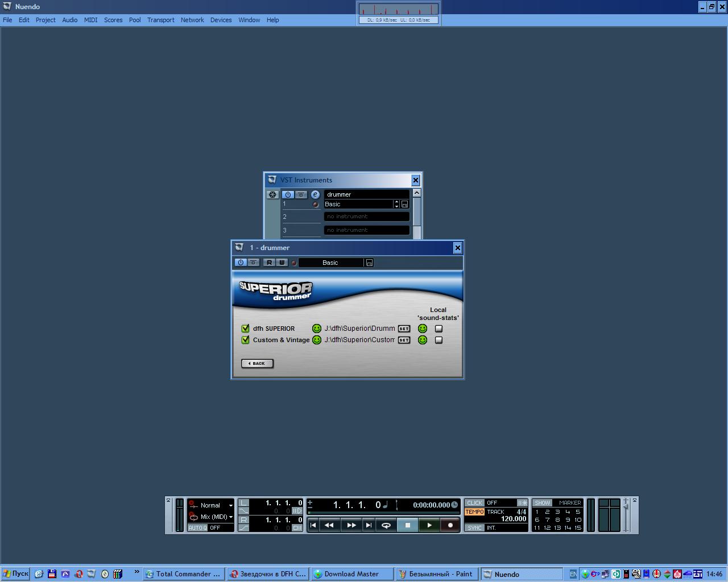Toggle the metronome CLICK button
Viewport: 728px width, 582px height.
point(474,503)
